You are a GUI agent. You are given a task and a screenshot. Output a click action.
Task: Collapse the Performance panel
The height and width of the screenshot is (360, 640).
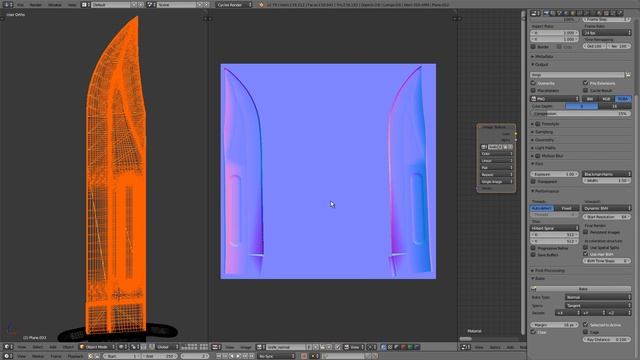coord(547,191)
